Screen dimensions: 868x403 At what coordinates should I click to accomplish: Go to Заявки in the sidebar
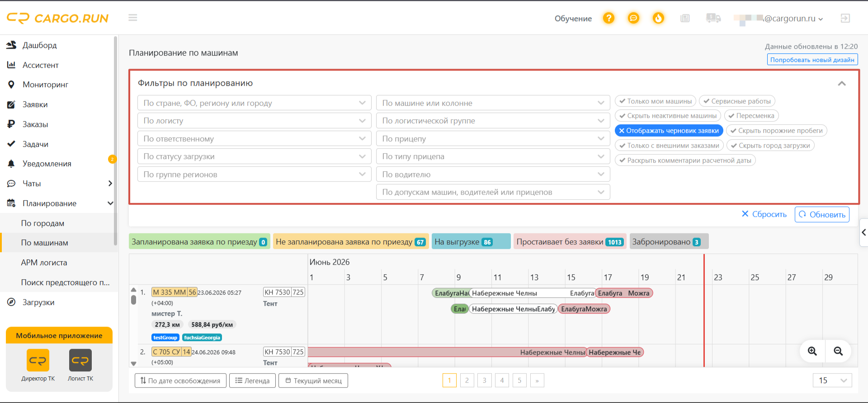tap(35, 104)
